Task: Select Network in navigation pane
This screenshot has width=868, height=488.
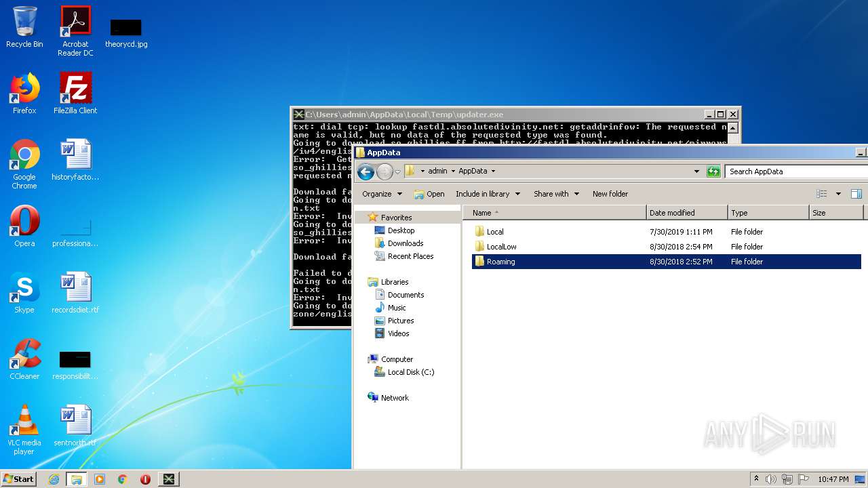Action: click(x=395, y=398)
